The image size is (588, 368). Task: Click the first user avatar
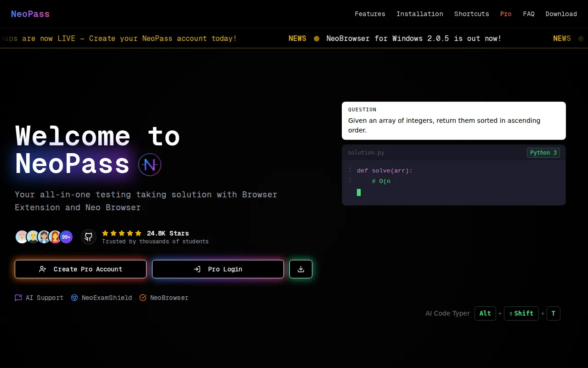[22, 237]
